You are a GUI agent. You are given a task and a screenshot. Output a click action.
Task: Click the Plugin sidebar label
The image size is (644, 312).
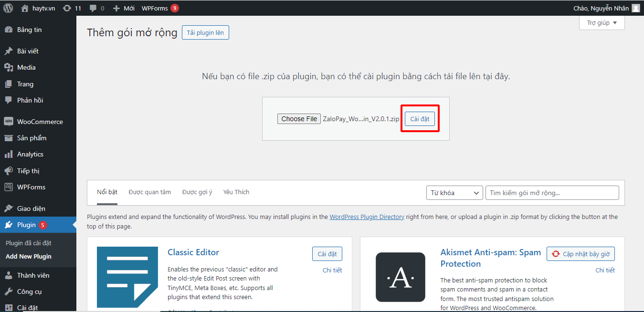[x=26, y=225]
